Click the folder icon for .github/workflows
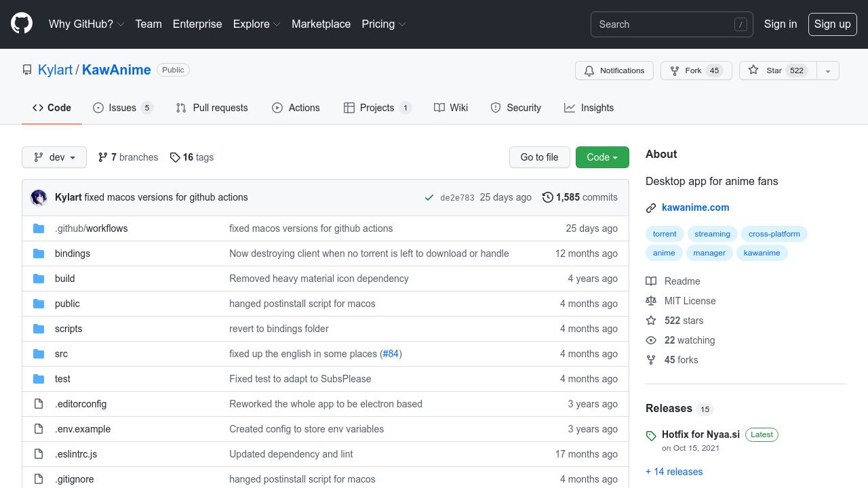Screen dimensions: 868x488 click(x=39, y=228)
